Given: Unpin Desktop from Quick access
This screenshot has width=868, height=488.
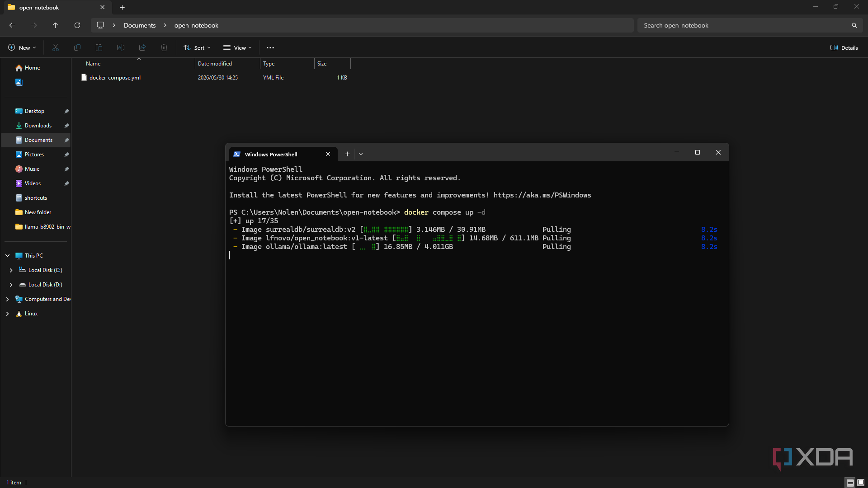Looking at the screenshot, I should [66, 111].
